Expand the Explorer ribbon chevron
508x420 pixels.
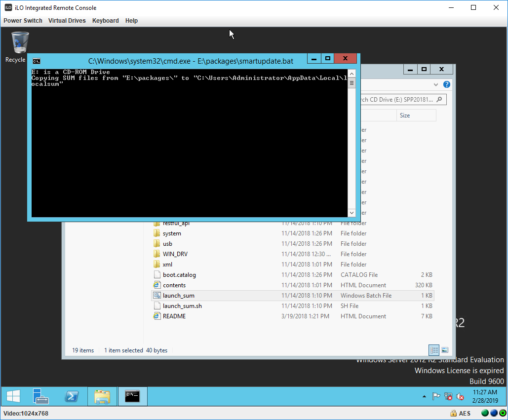[436, 84]
